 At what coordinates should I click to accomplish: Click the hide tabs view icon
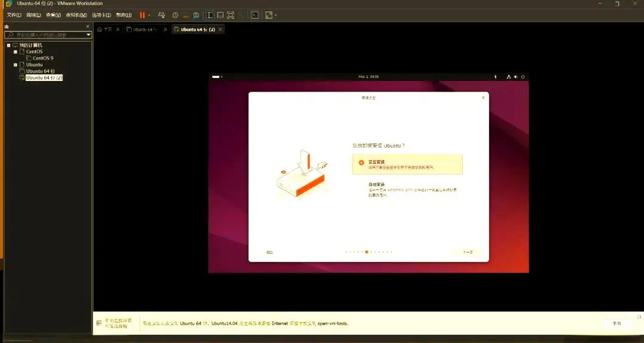pyautogui.click(x=220, y=15)
